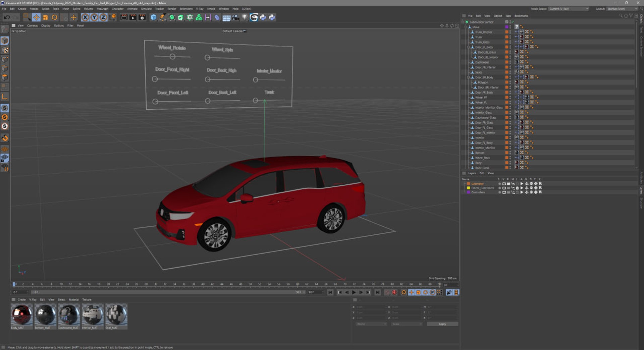Select the Rotate tool in top toolbar
The image size is (644, 350).
pyautogui.click(x=54, y=17)
